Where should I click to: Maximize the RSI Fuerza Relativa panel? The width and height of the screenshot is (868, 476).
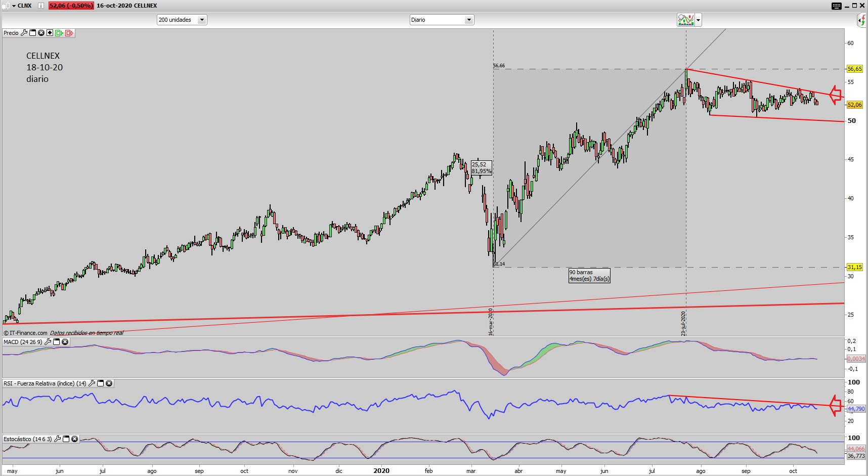point(100,383)
